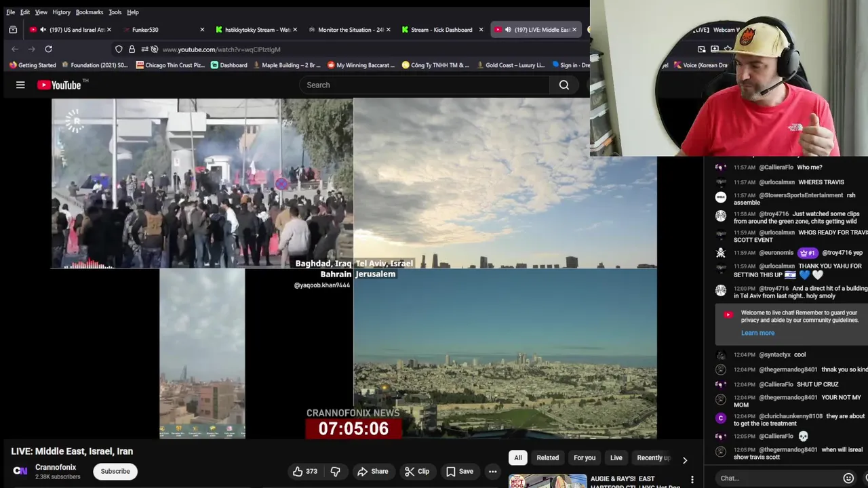Open Foundation (2021) bookmark
Viewport: 868px width, 488px height.
tap(94, 65)
